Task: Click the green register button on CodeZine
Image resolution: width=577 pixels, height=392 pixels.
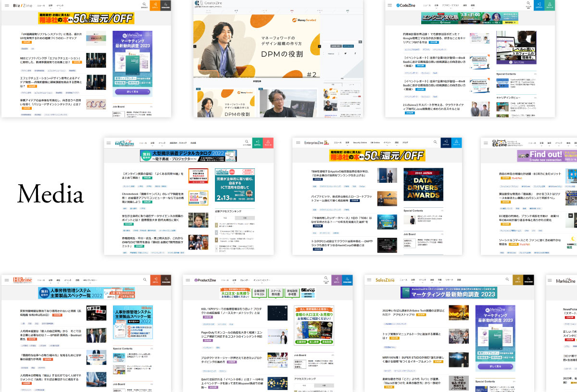Action: [550, 6]
